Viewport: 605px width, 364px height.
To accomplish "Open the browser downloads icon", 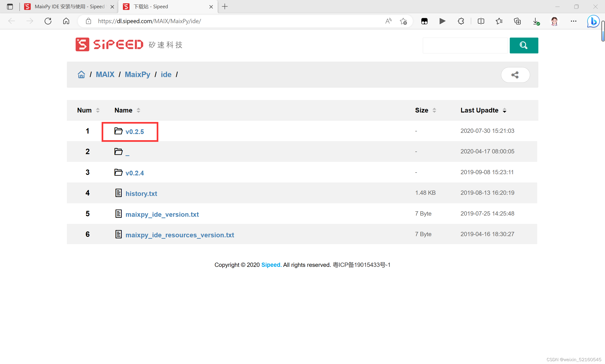I will click(536, 21).
